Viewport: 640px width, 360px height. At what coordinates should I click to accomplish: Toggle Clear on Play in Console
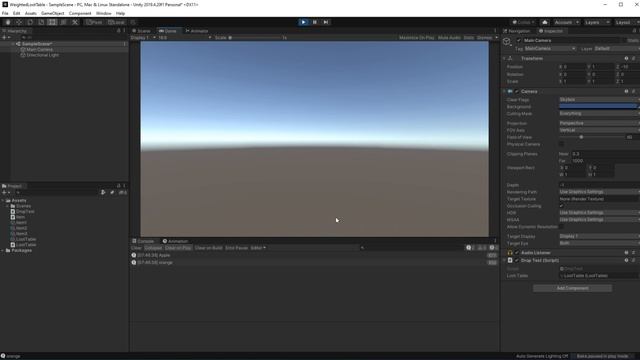pos(178,248)
